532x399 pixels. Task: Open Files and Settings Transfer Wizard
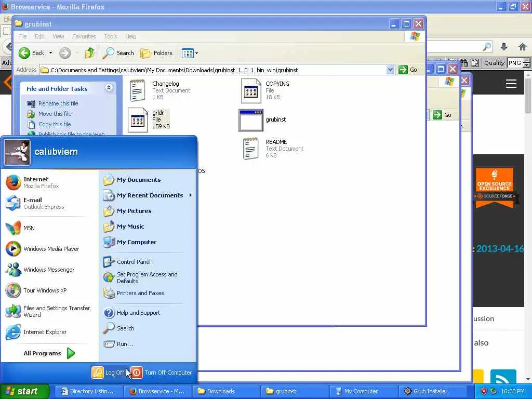pyautogui.click(x=49, y=311)
